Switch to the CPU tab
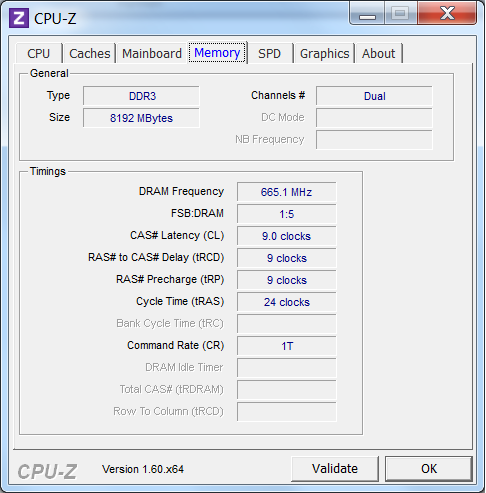The image size is (486, 493). coord(39,53)
